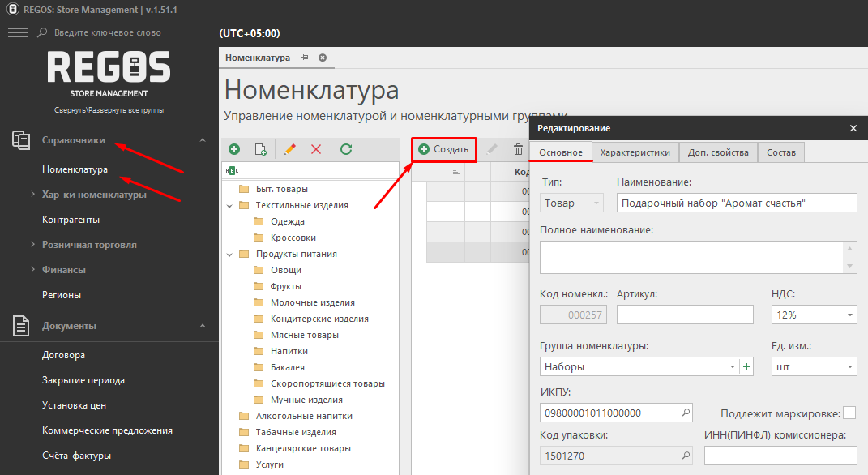
Task: Open the hamburger menu in the sidebar
Action: [18, 32]
